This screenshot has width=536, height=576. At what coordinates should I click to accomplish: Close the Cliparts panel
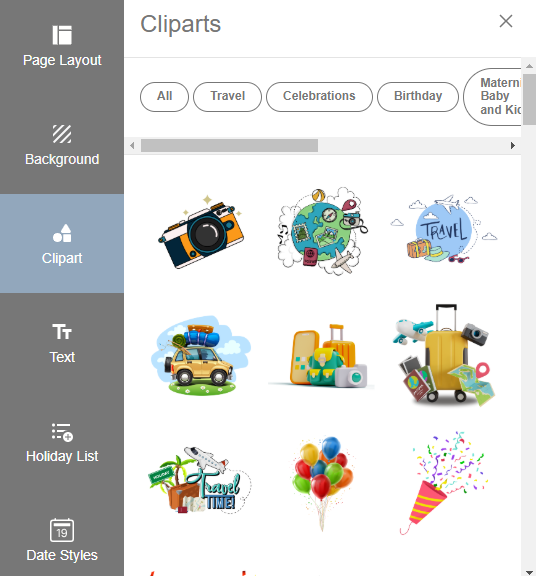[x=506, y=21]
